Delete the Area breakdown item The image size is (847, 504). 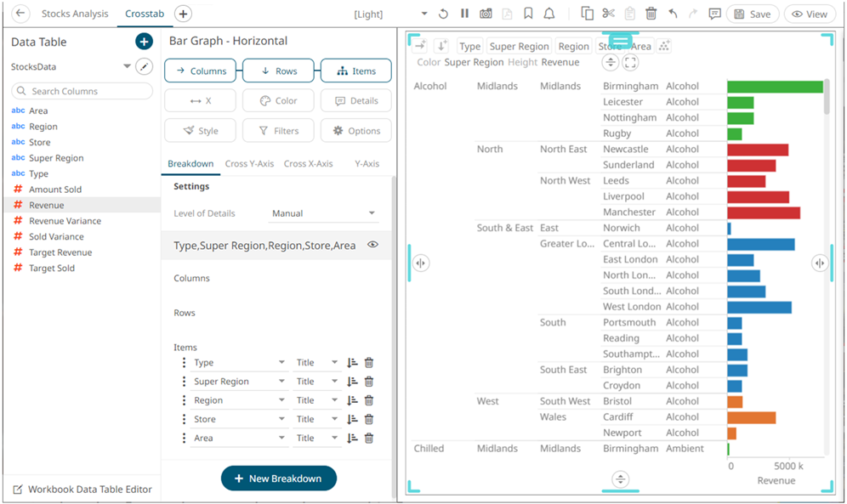369,439
